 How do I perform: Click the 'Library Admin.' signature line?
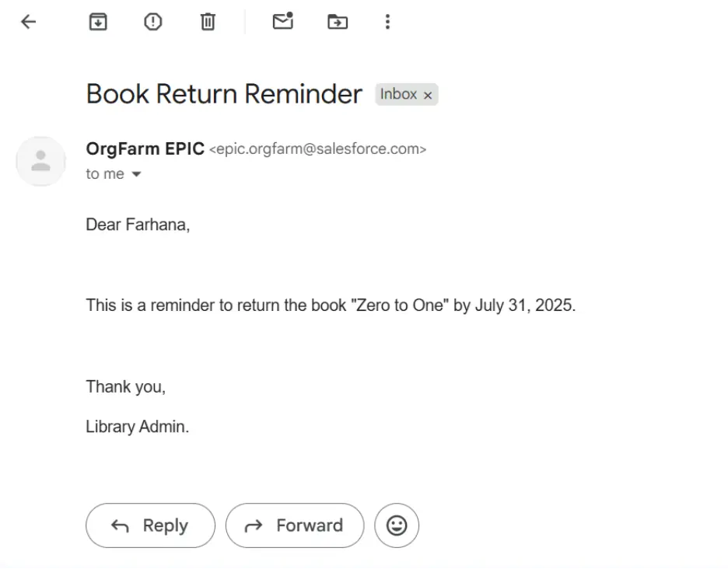click(138, 426)
